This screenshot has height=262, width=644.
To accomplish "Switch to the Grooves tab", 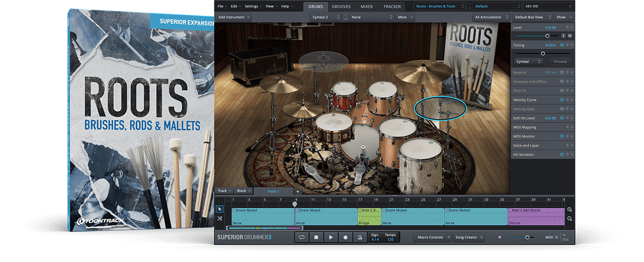I will 342,6.
